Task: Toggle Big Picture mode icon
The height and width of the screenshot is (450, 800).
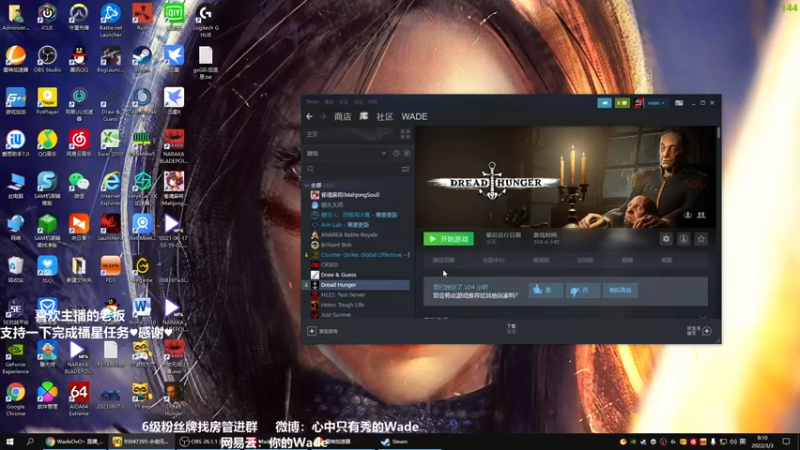Action: point(679,103)
